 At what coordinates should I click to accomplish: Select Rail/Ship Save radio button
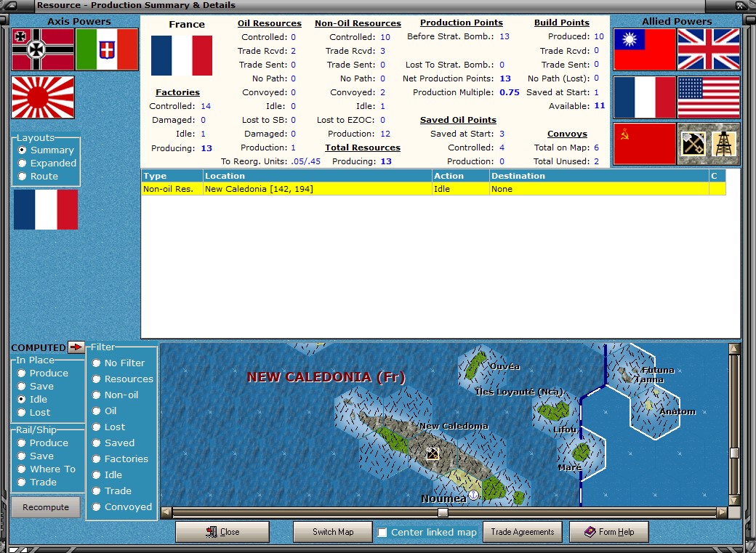point(21,456)
